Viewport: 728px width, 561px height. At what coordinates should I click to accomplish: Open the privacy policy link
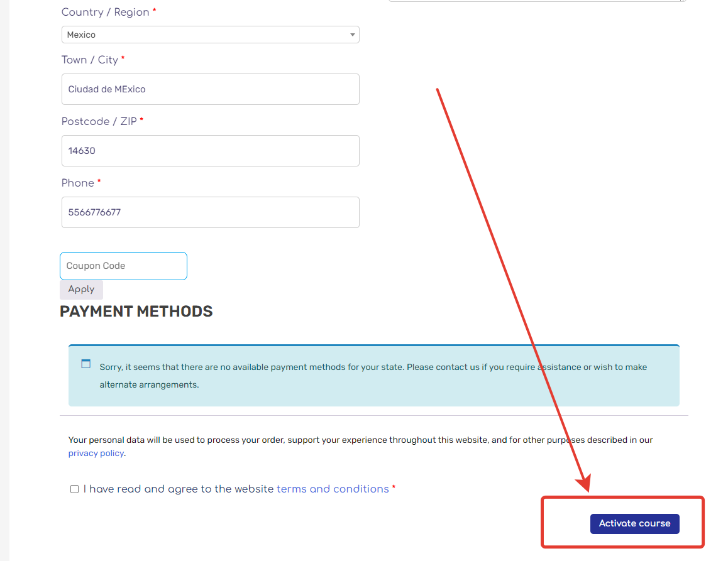coord(96,453)
